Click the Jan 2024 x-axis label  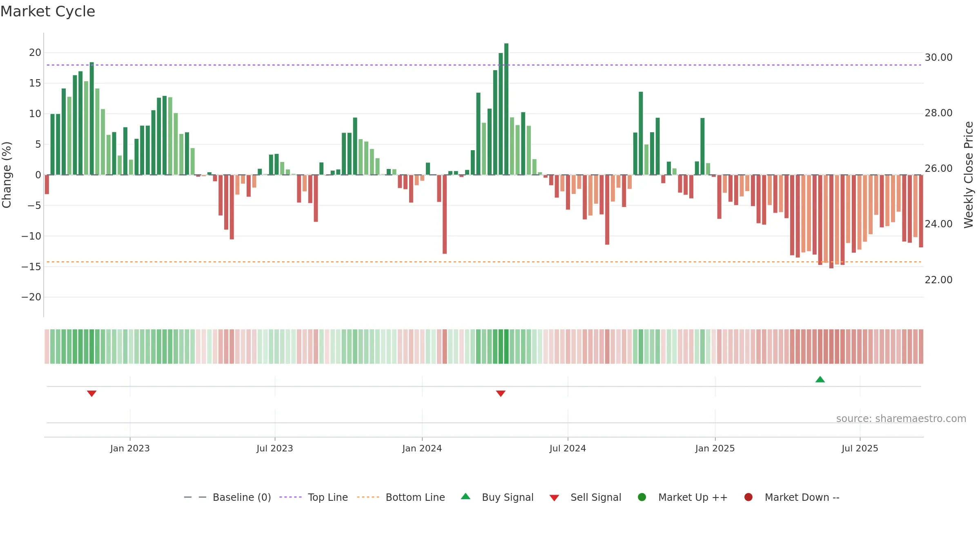[x=422, y=448]
